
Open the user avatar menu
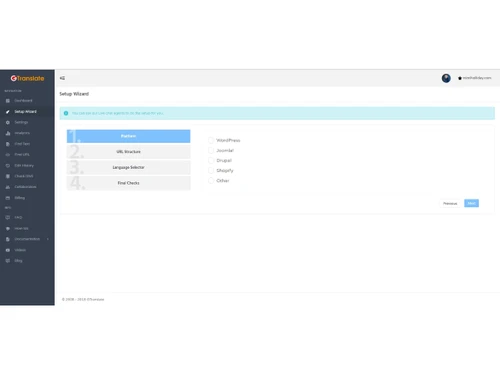click(x=446, y=78)
